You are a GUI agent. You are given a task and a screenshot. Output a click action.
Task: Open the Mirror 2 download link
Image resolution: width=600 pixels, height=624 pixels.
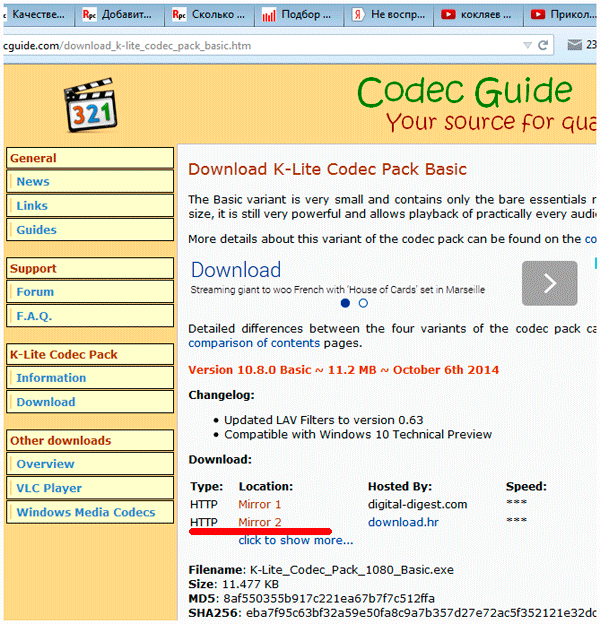(259, 522)
